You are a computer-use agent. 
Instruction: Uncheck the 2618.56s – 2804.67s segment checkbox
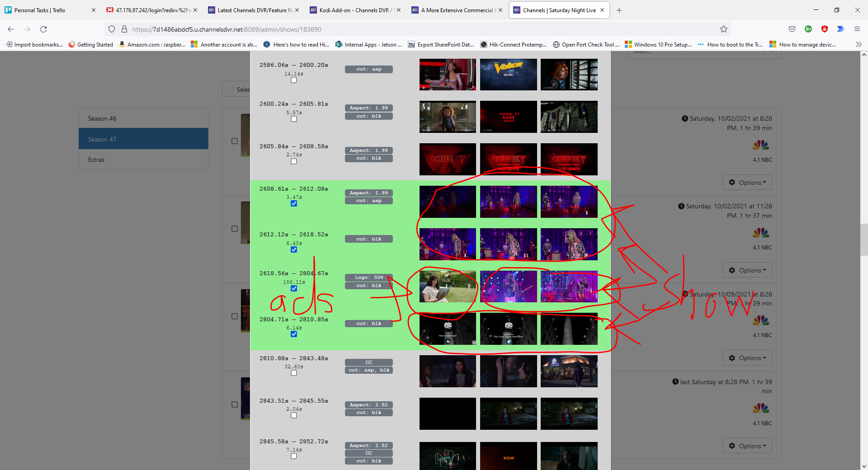[x=294, y=289]
